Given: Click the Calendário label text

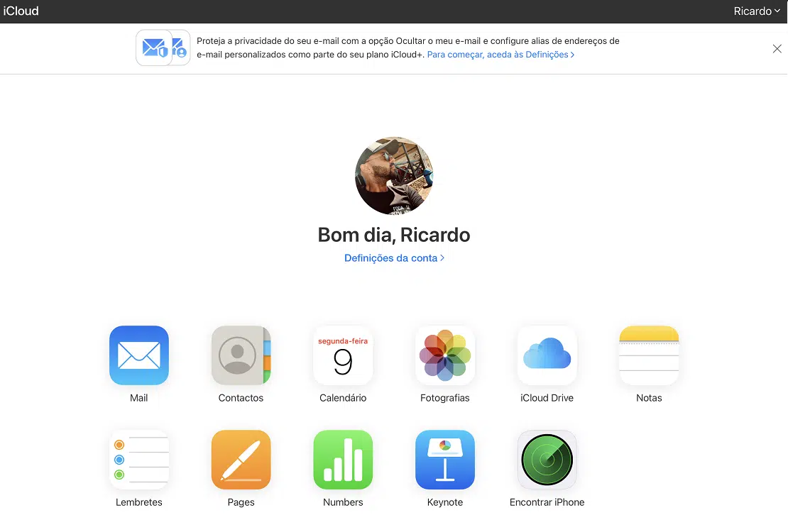Looking at the screenshot, I should (x=343, y=398).
